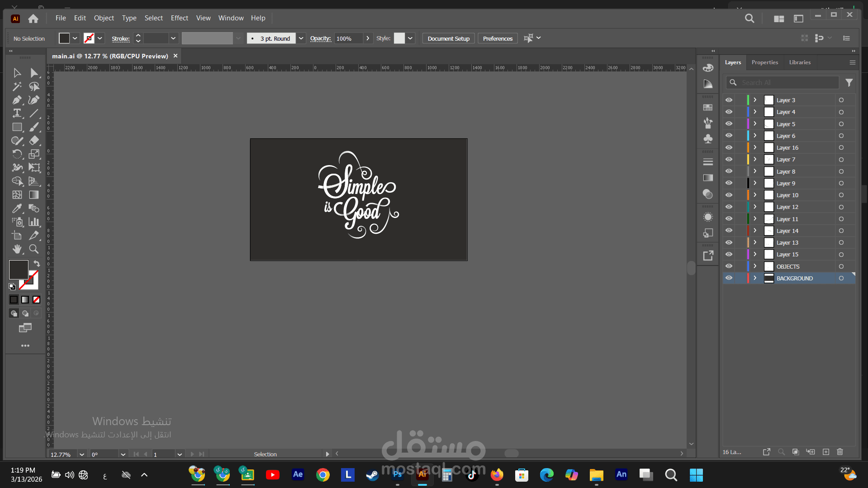
Task: Hide the BACKGROUND layer
Action: click(729, 278)
